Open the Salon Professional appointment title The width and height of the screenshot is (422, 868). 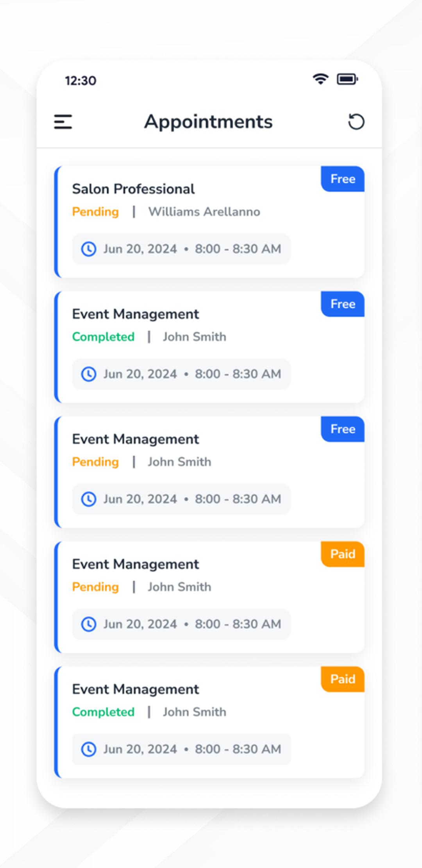(x=133, y=189)
